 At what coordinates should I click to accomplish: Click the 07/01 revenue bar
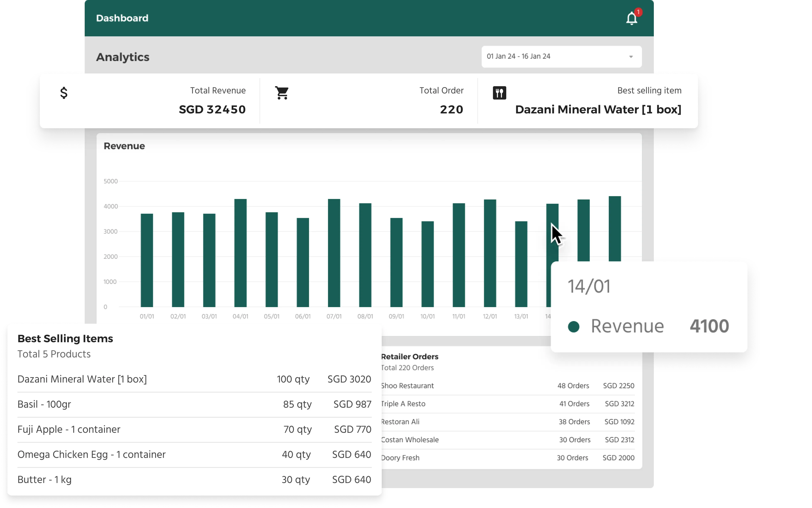coord(334,253)
